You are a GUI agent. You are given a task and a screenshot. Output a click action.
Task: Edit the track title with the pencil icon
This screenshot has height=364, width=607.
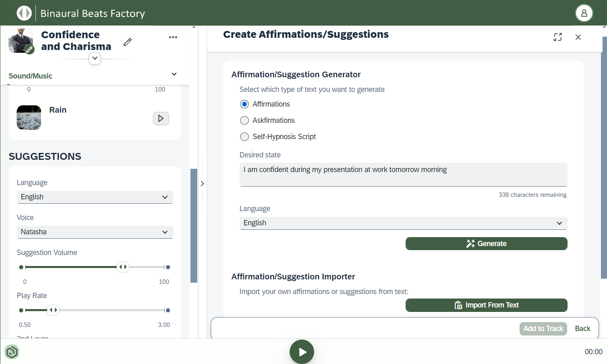tap(127, 41)
